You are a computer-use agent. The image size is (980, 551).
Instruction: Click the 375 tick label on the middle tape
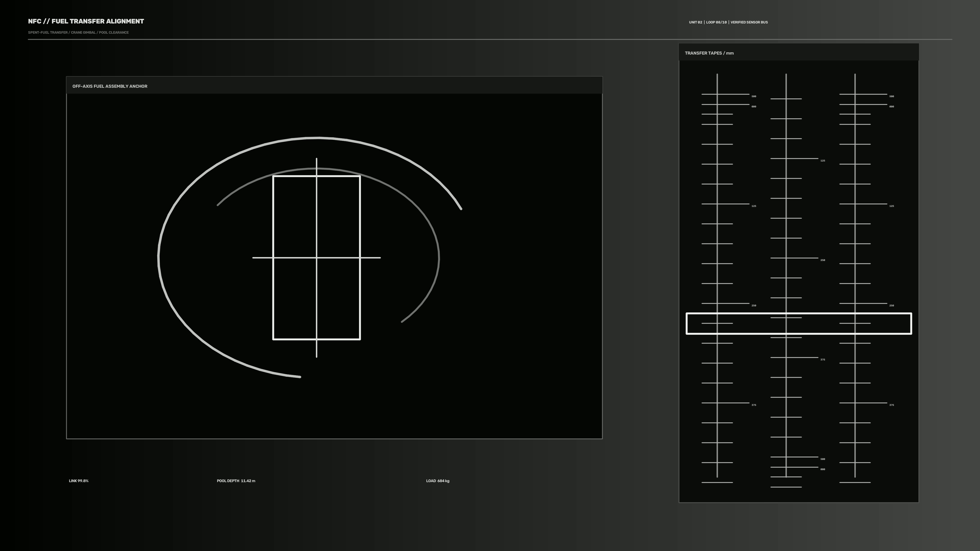point(823,360)
